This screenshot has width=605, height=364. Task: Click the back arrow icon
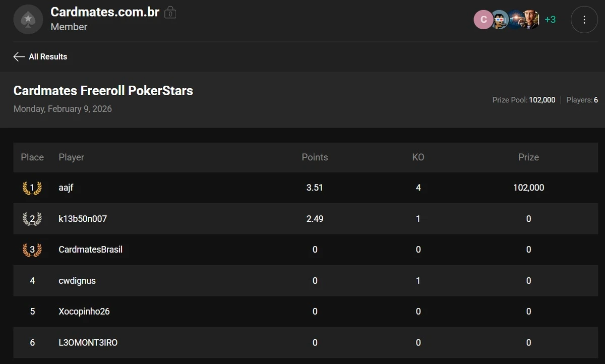click(19, 56)
